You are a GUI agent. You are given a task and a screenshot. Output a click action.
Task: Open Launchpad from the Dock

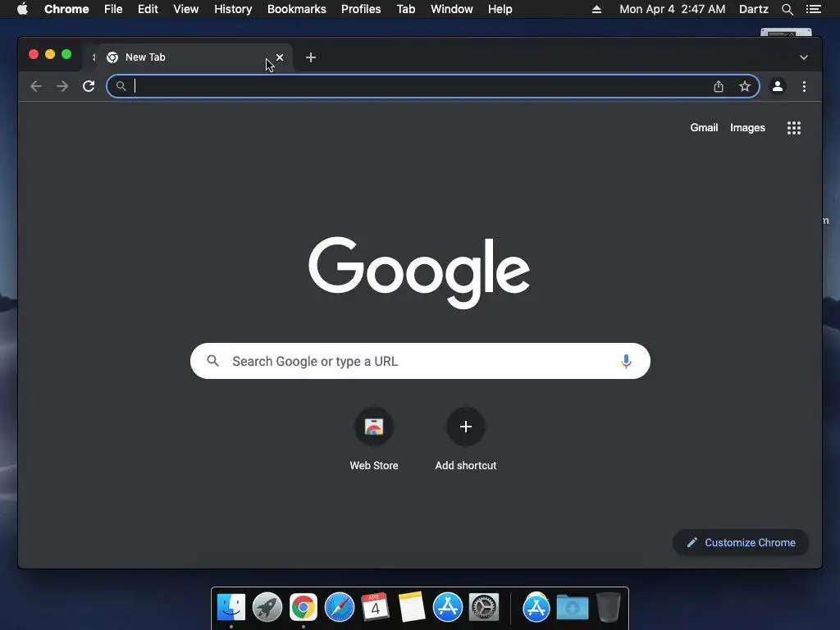[x=267, y=607]
